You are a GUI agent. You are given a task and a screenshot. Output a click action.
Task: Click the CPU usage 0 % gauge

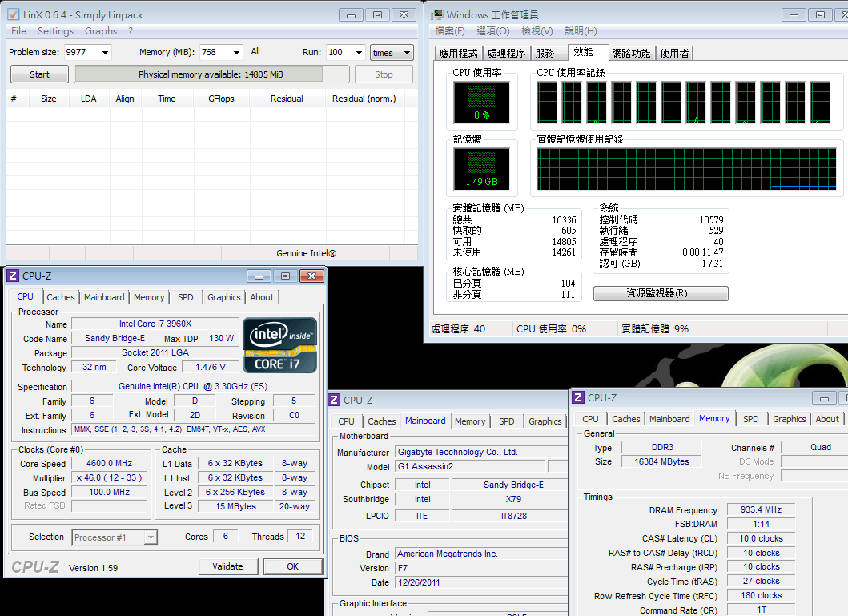(x=481, y=103)
